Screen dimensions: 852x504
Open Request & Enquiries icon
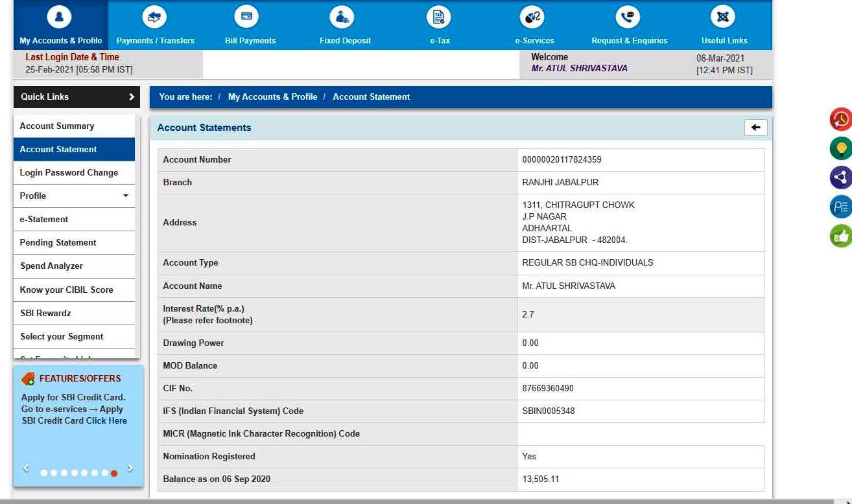tap(628, 17)
